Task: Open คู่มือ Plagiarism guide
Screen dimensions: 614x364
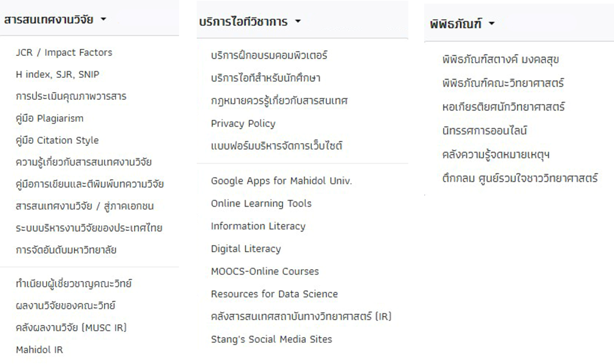Action: [49, 118]
